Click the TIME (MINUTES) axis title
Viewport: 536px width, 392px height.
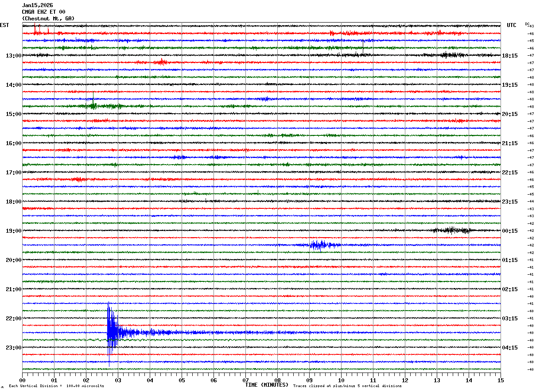pos(267,385)
